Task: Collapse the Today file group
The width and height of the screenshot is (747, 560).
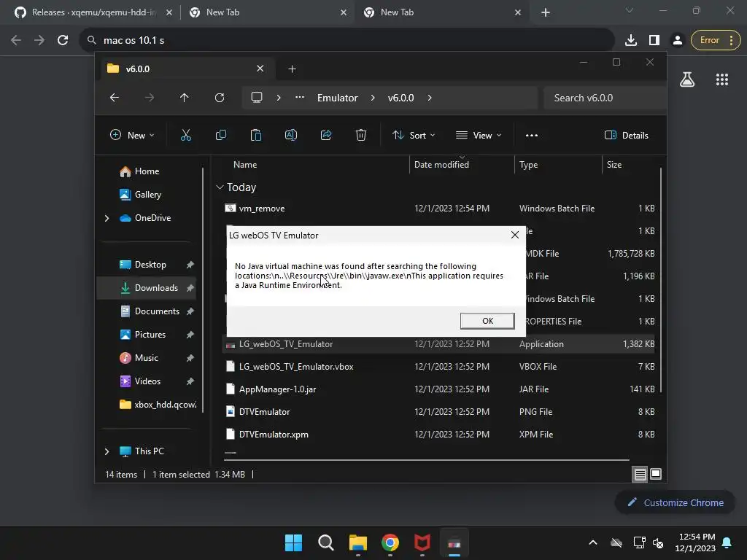Action: click(x=220, y=187)
